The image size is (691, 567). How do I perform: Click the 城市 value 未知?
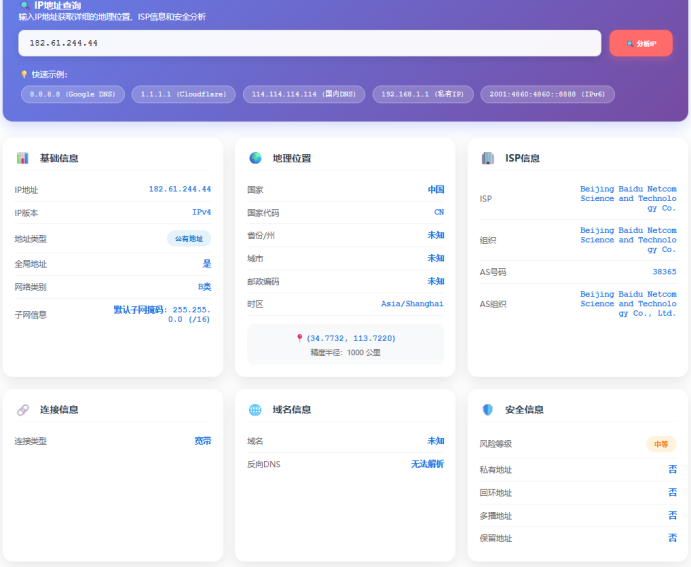click(x=436, y=258)
